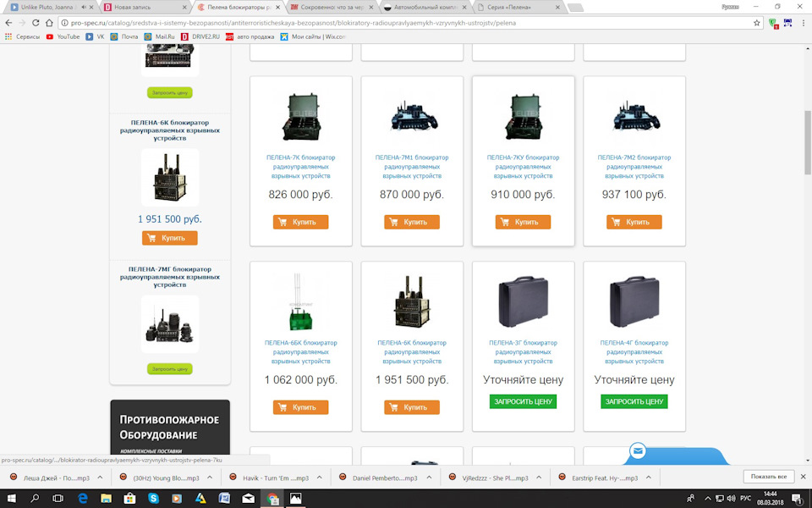The image size is (812, 508).
Task: Open sidebar ПЕЛЕНА-7МГ title link
Action: point(170,277)
